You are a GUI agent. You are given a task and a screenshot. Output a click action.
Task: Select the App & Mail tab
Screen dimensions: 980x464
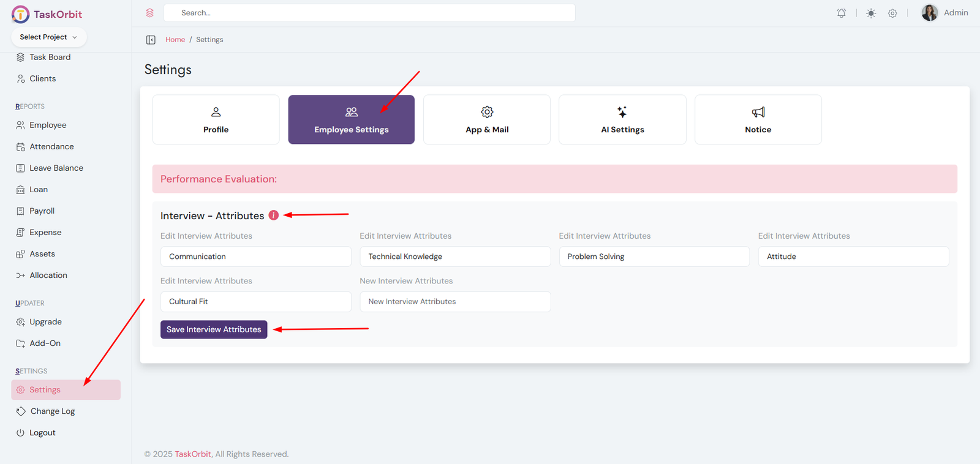tap(487, 119)
